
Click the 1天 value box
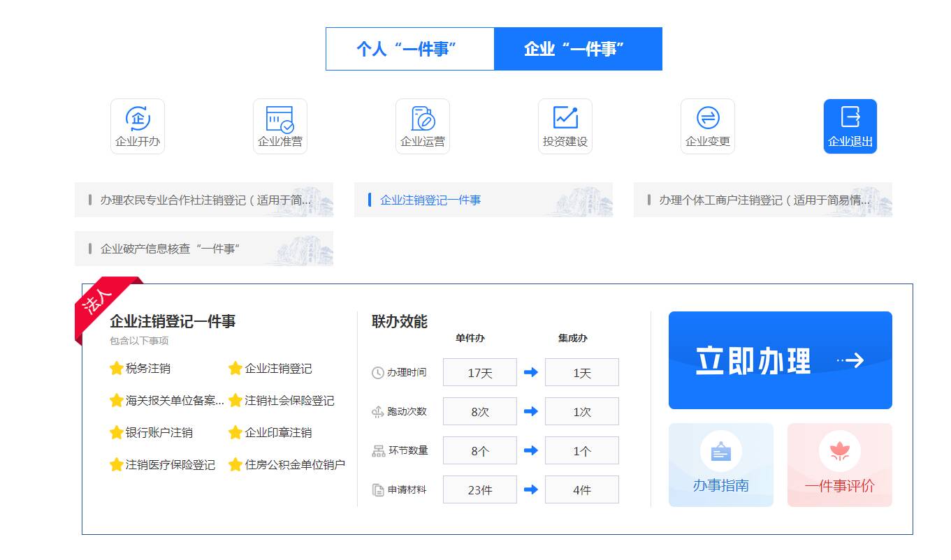pos(582,372)
